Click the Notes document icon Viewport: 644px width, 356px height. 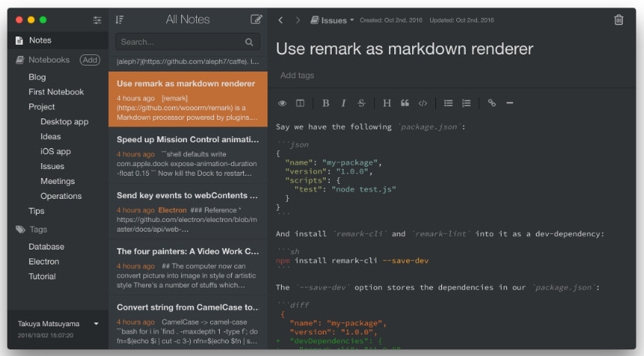coord(19,40)
